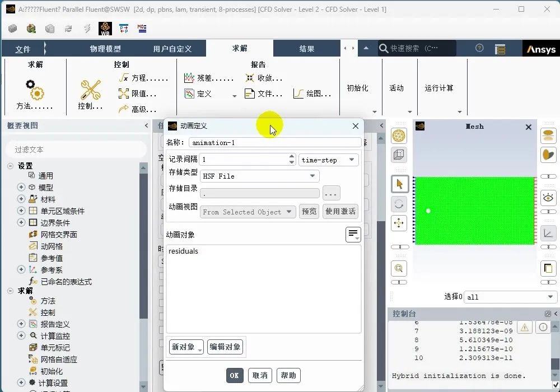
Task: Click the zoom-to-area magnifier icon
Action: (x=399, y=268)
